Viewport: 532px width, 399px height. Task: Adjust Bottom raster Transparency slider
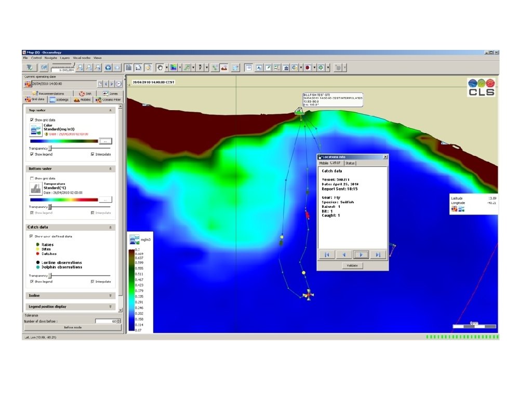pos(50,207)
